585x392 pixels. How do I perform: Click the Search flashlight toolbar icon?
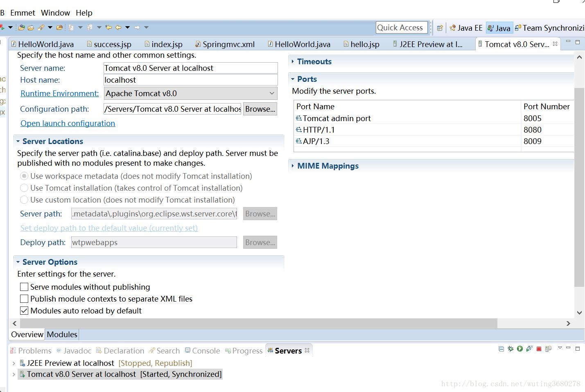pyautogui.click(x=41, y=27)
